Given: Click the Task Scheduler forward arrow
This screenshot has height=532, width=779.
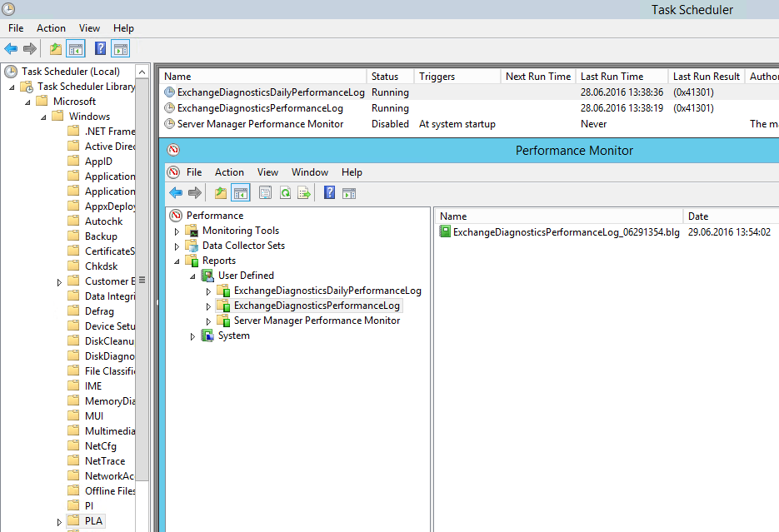Looking at the screenshot, I should tap(30, 48).
